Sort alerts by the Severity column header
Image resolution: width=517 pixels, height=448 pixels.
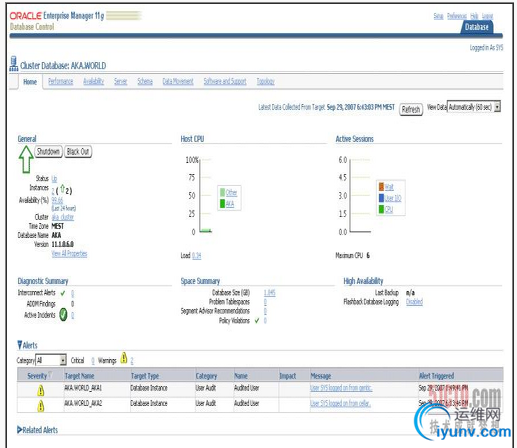37,376
